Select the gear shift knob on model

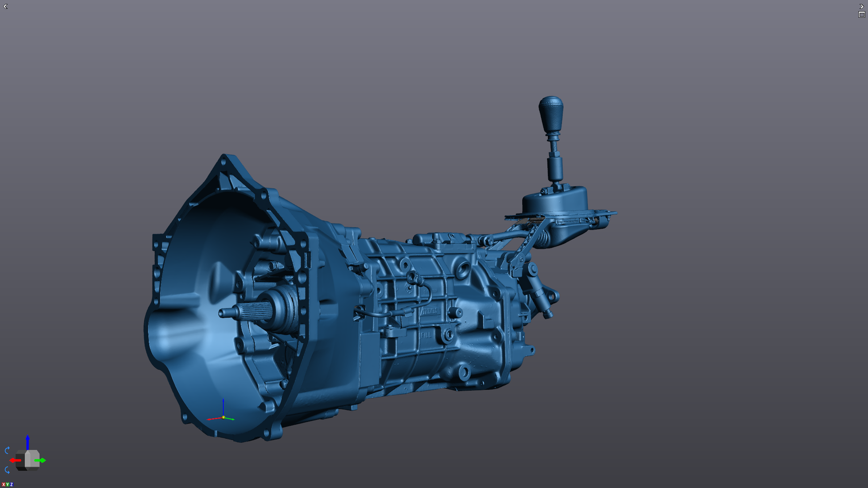point(551,114)
